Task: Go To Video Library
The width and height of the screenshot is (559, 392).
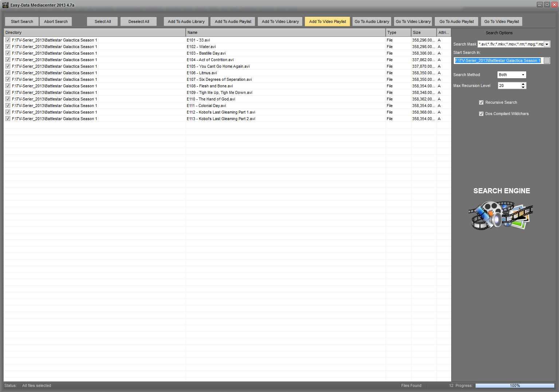Action: 413,21
